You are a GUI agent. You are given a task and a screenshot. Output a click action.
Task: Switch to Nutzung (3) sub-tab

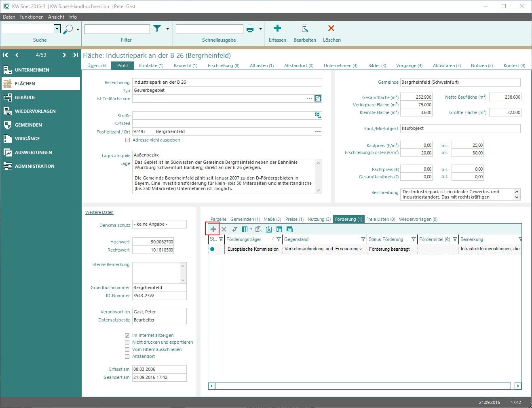[319, 219]
